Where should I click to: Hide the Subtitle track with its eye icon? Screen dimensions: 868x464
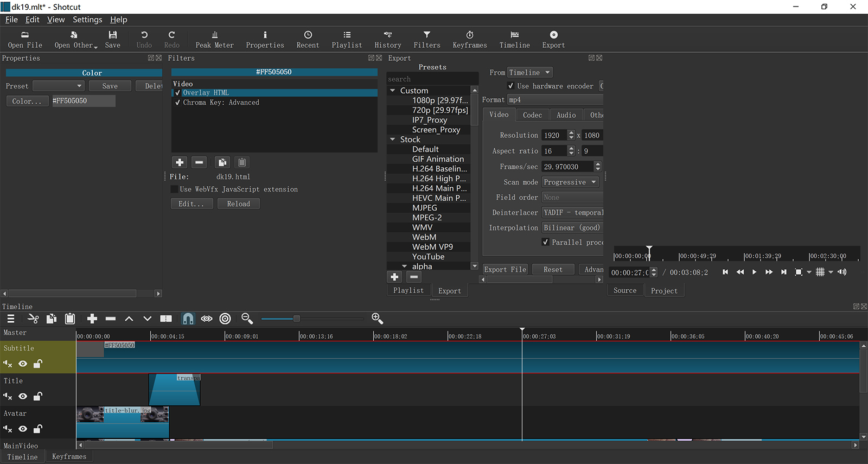(23, 364)
